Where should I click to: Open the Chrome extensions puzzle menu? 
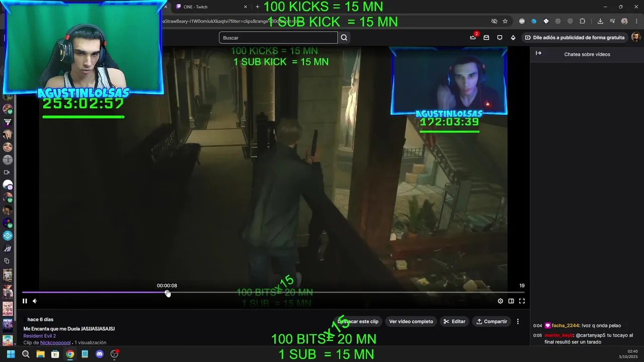[x=582, y=21]
